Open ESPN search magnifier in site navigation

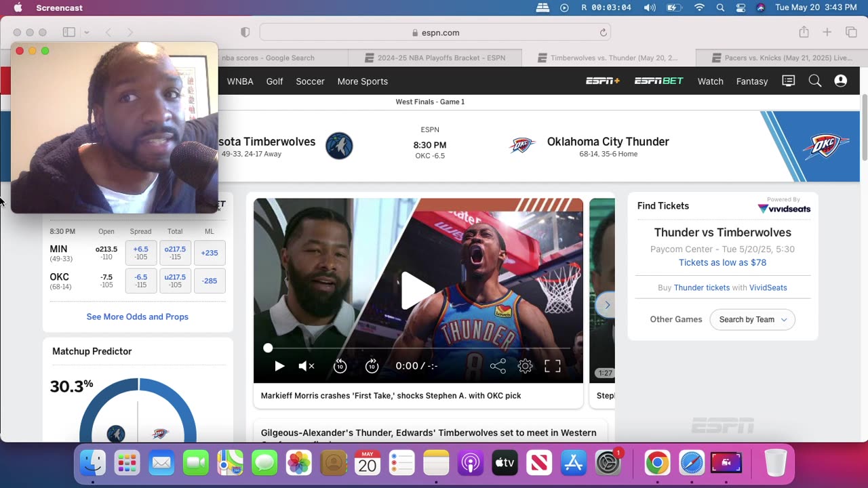[815, 81]
